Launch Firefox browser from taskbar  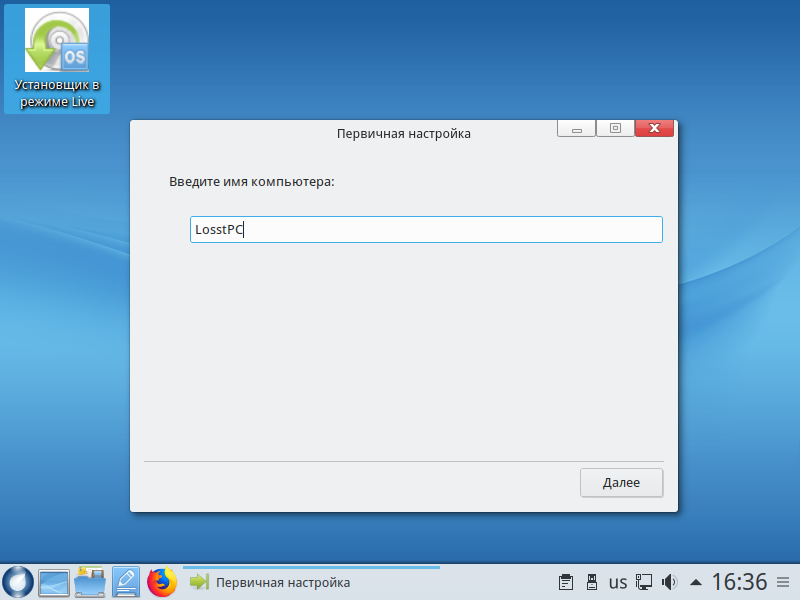[162, 581]
